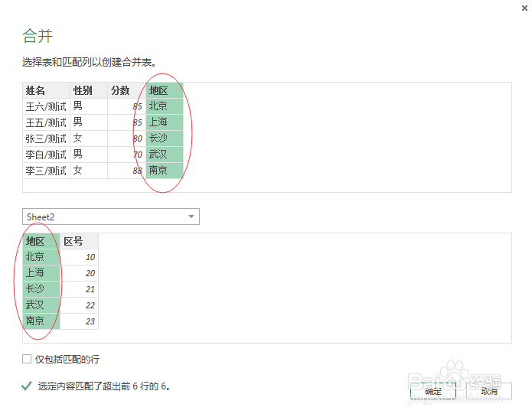The height and width of the screenshot is (417, 532).
Task: Click 女 gender cell in 张三 row
Action: (x=89, y=138)
